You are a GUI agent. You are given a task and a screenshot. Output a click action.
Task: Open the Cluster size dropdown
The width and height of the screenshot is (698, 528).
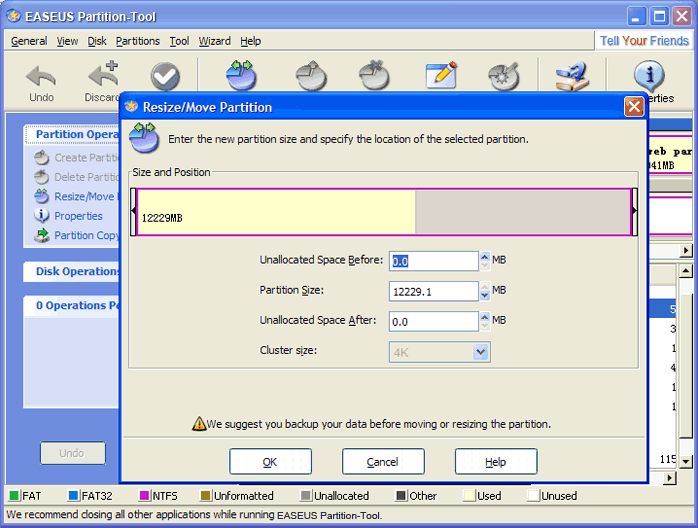click(x=480, y=351)
